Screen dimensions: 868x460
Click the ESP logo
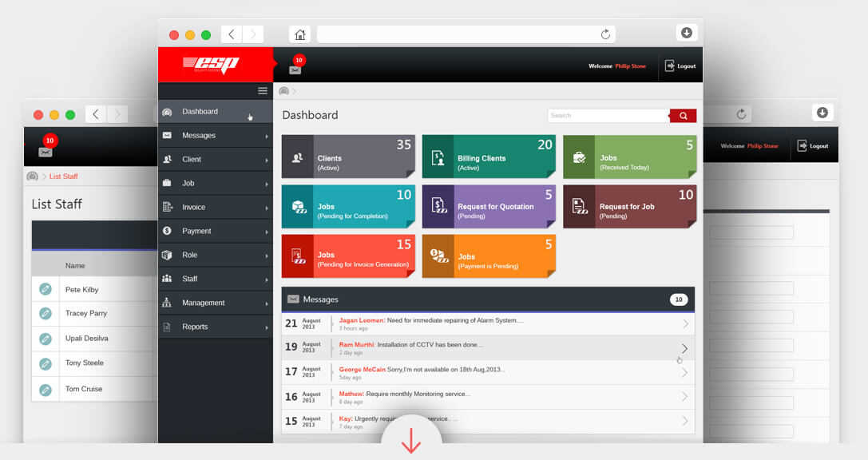(211, 64)
